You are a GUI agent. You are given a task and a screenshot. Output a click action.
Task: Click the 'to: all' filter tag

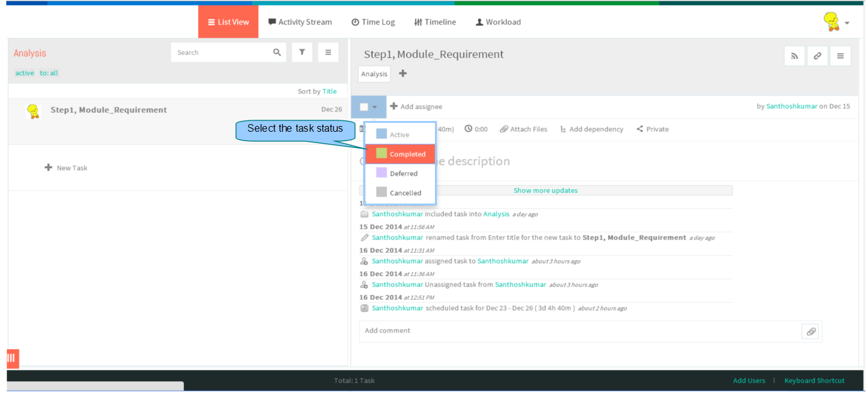48,73
